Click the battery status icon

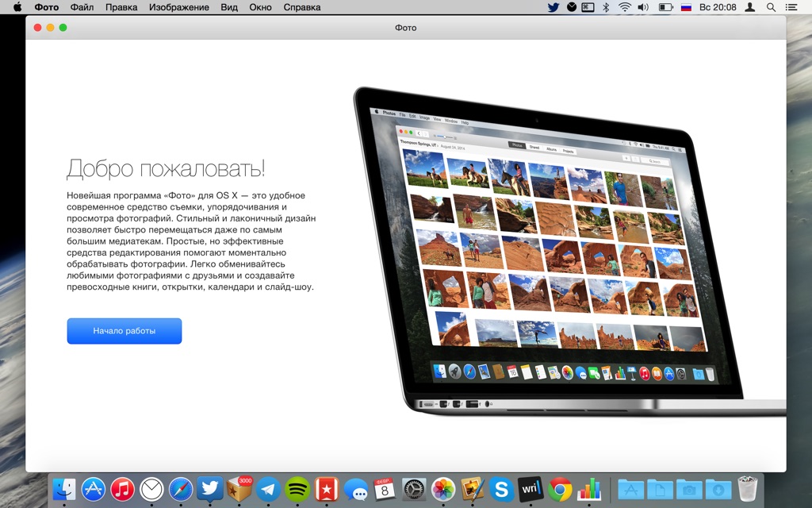coord(665,7)
